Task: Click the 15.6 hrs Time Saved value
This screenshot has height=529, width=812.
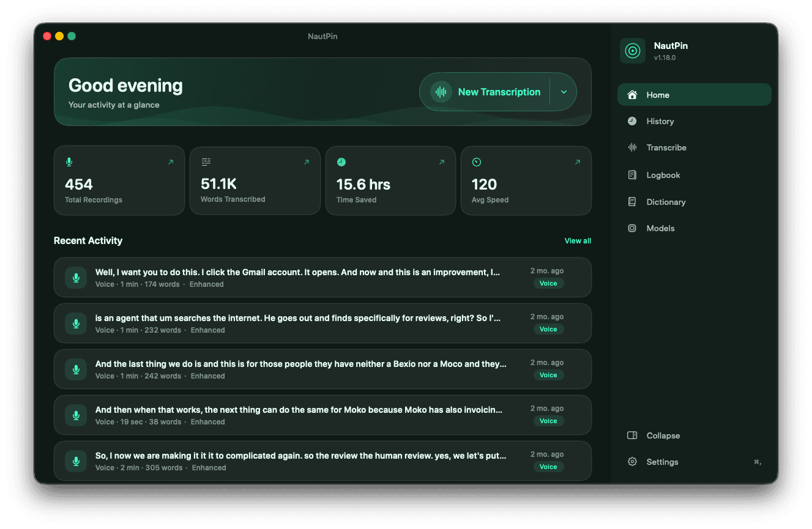Action: point(363,184)
